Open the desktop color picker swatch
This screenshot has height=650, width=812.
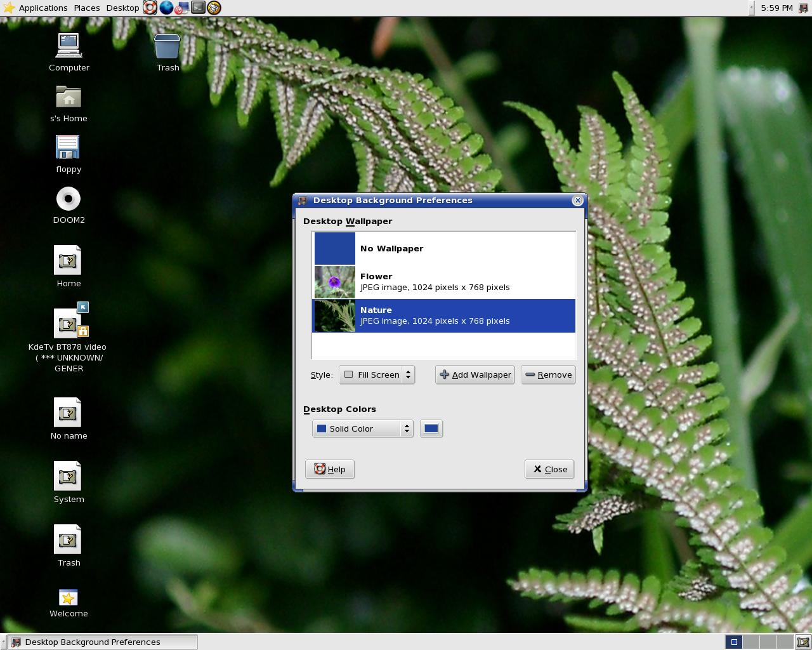coord(431,428)
